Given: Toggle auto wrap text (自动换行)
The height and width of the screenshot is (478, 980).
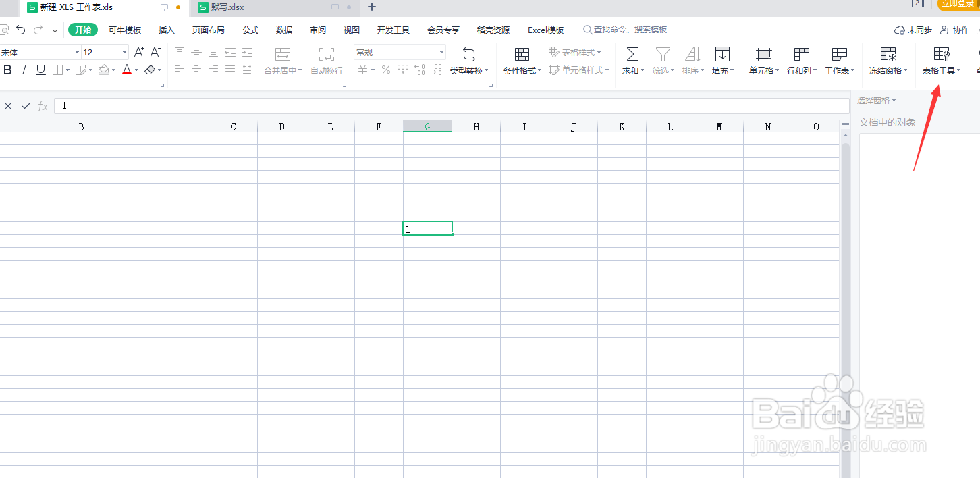Looking at the screenshot, I should point(327,61).
